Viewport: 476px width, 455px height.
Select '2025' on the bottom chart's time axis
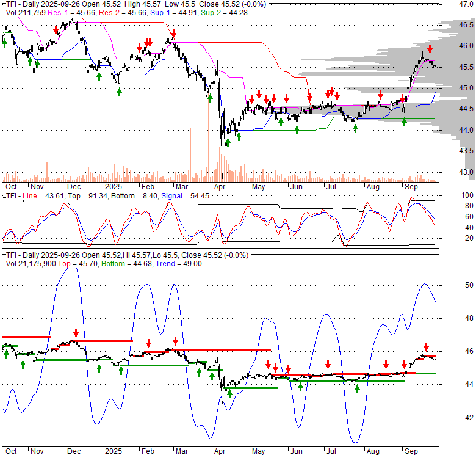114,451
